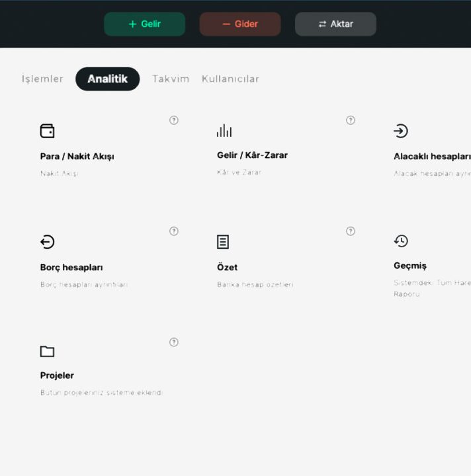
Task: Open help icon on Projeler card
Action: [174, 342]
